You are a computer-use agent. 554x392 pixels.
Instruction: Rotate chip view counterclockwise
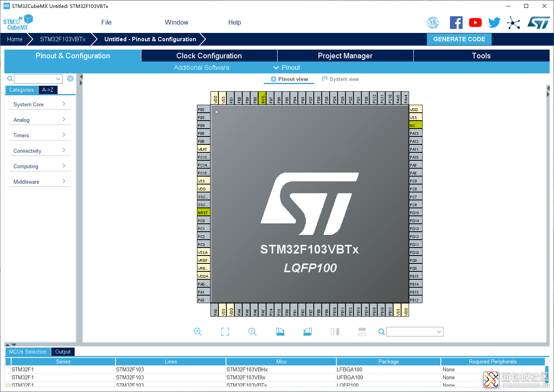point(307,332)
